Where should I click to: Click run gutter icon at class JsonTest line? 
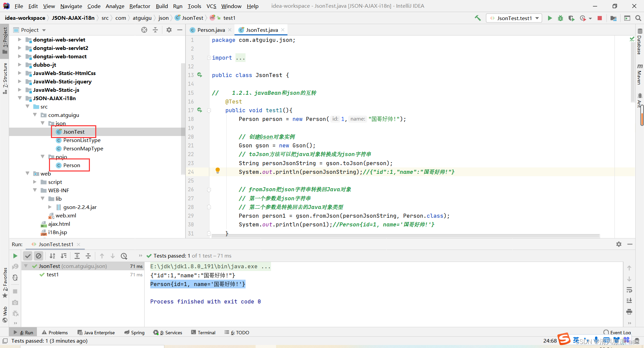[200, 75]
